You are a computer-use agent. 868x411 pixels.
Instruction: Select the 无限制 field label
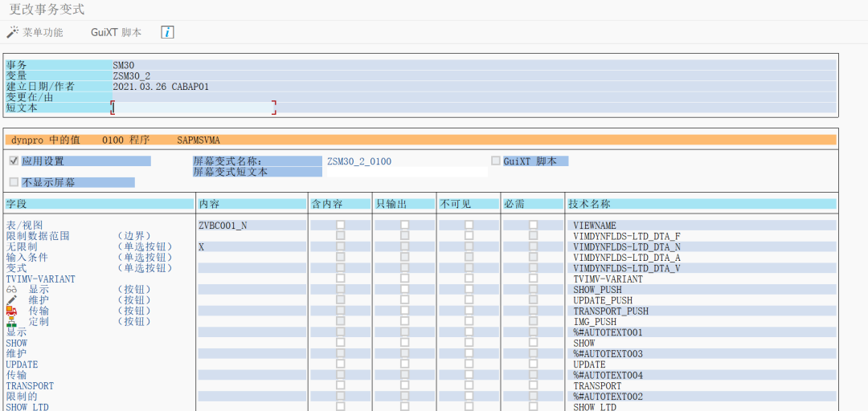[22, 246]
